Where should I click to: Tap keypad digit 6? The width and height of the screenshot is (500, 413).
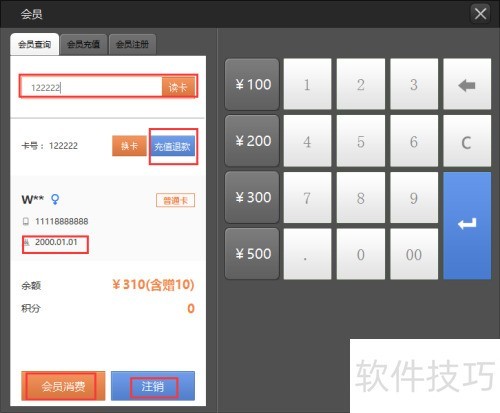click(x=414, y=141)
